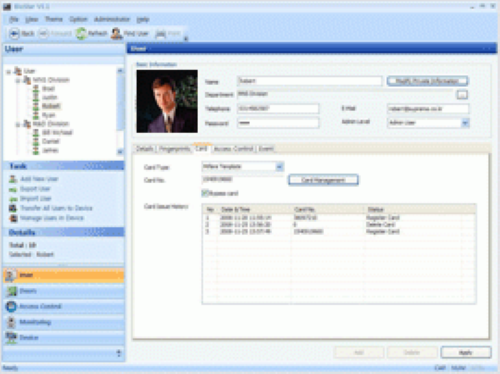
Task: Open the Device section in navigation pane
Action: 63,337
